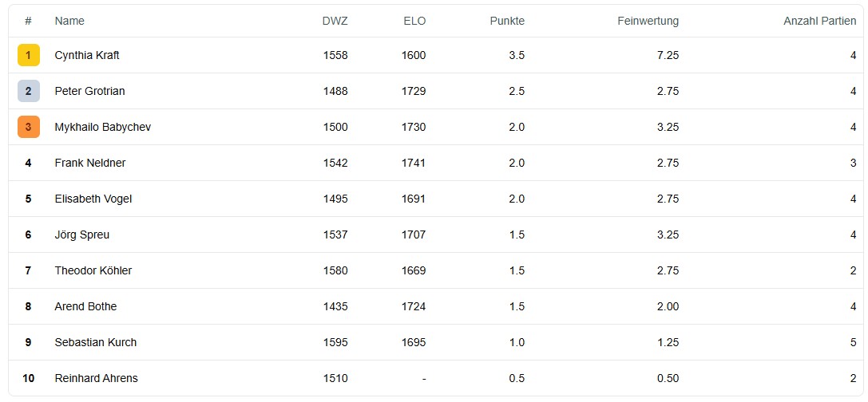The image size is (868, 402).
Task: Select the Elisabeth Vogel row
Action: (93, 199)
